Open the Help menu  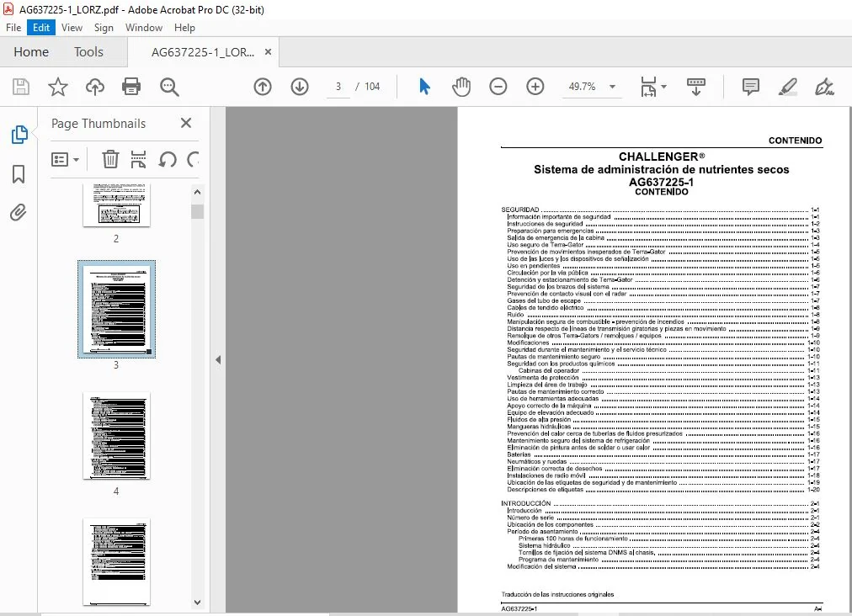(x=184, y=28)
